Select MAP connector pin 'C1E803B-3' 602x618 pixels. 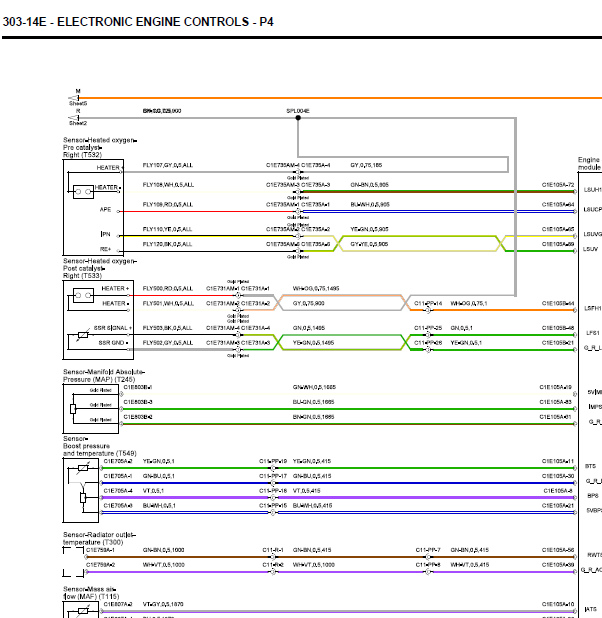coord(138,402)
